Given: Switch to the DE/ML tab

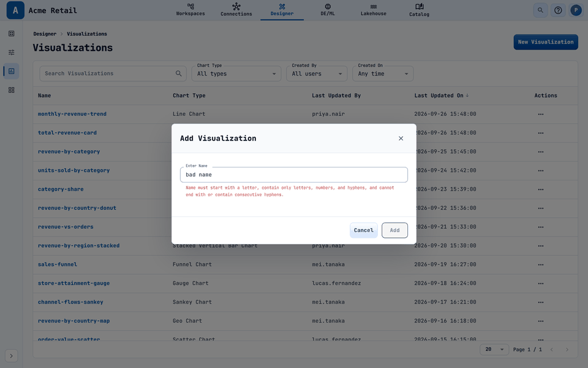Looking at the screenshot, I should pos(328,10).
